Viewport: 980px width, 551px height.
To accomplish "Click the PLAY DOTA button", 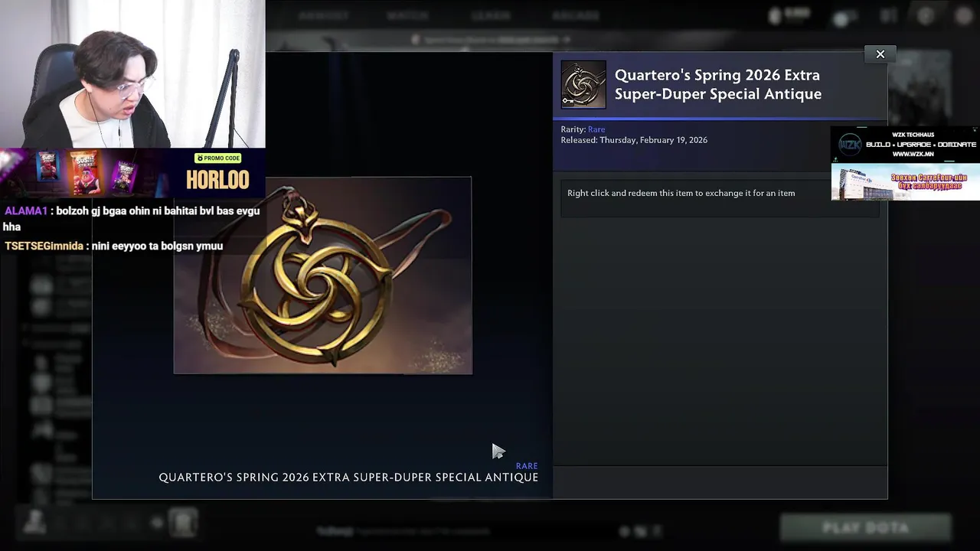I will click(x=865, y=527).
